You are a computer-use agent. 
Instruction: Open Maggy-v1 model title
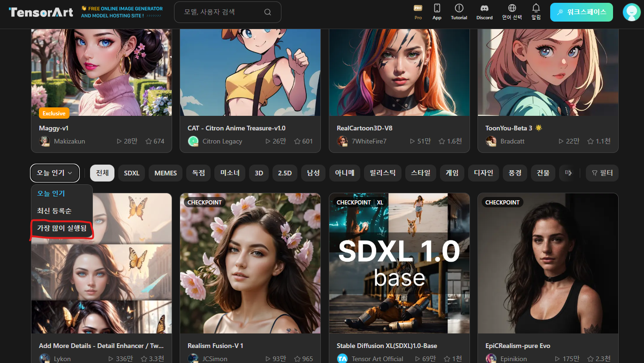coord(54,128)
